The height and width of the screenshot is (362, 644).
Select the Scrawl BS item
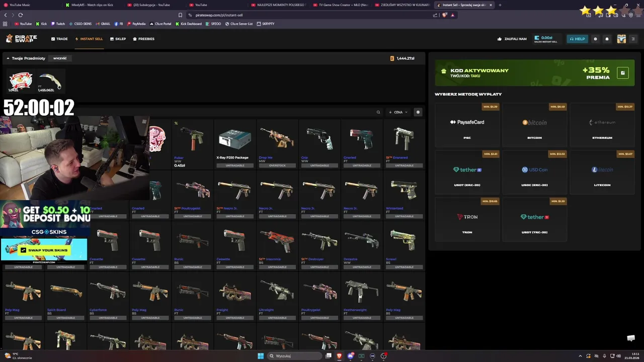[x=404, y=246]
